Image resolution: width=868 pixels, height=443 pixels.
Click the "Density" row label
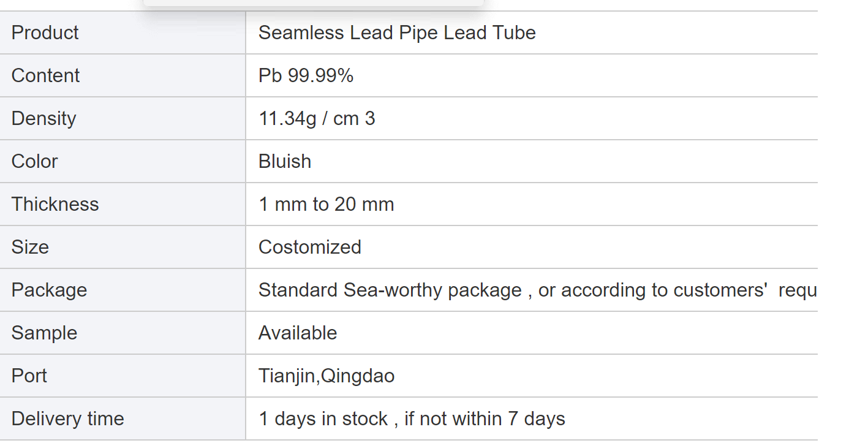click(43, 118)
